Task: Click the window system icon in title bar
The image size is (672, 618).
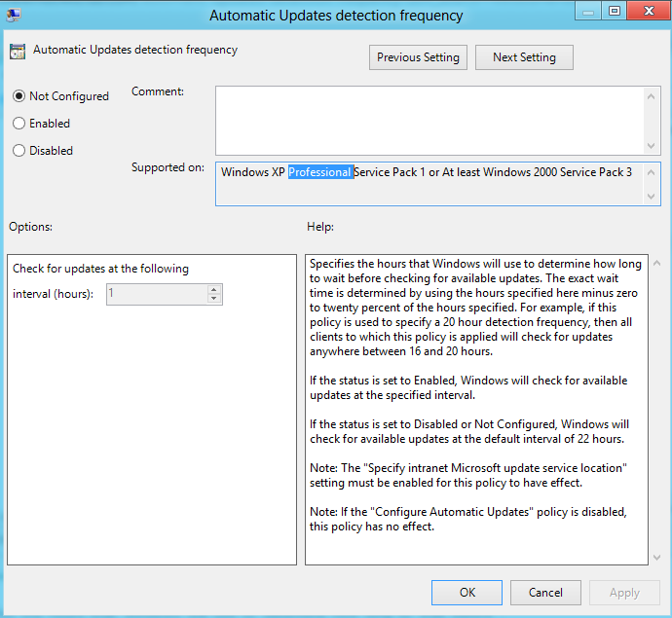Action: coord(14,15)
